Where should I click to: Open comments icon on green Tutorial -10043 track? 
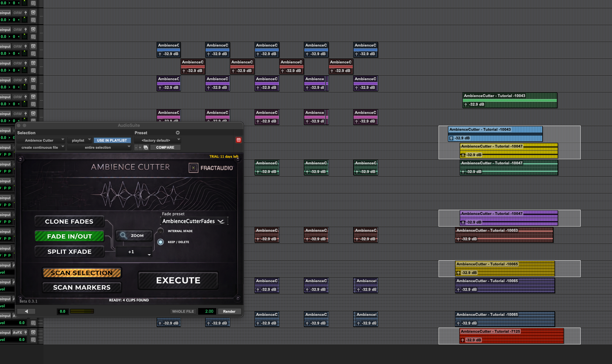(x=33, y=104)
